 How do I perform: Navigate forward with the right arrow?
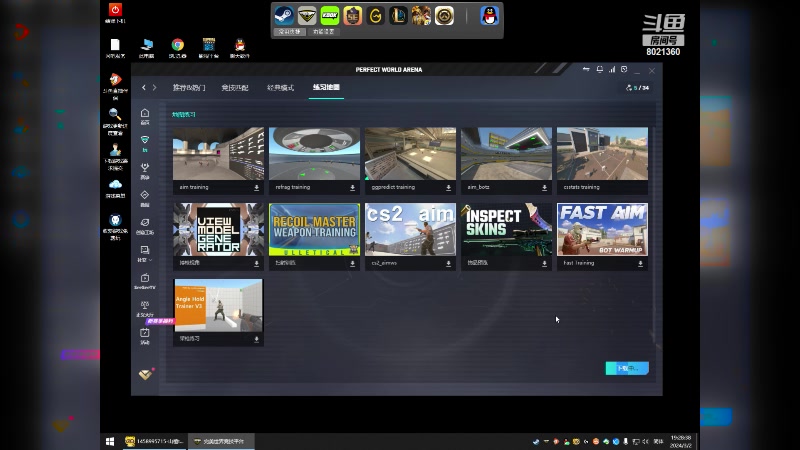(155, 88)
